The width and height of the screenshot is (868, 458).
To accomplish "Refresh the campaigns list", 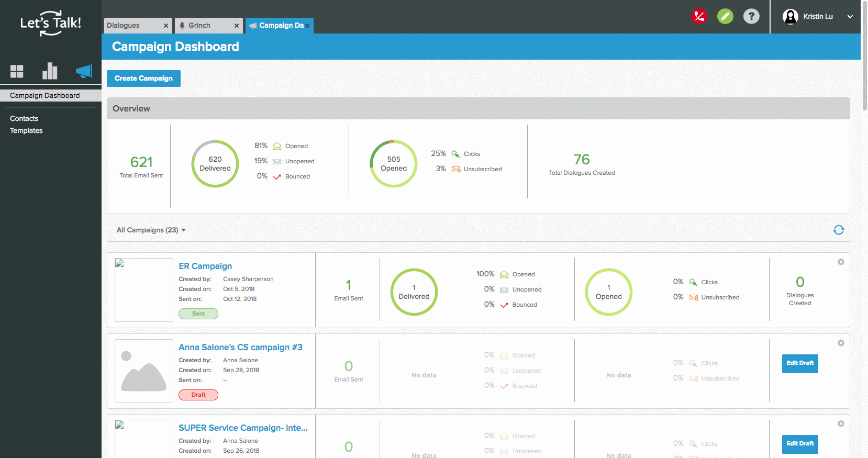I will [x=839, y=230].
